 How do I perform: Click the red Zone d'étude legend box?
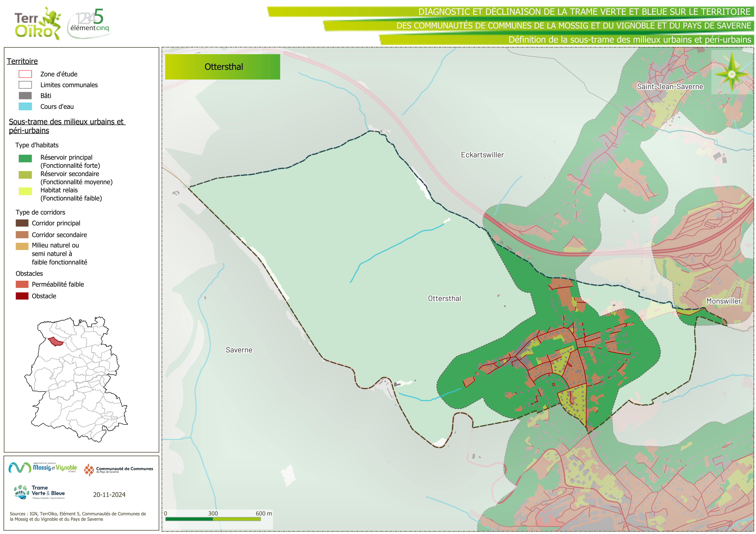(x=25, y=74)
